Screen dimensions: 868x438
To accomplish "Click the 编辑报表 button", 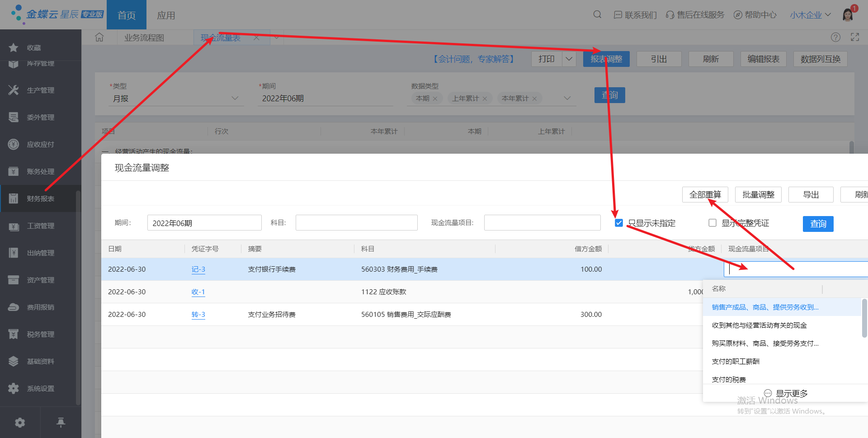I will point(764,59).
